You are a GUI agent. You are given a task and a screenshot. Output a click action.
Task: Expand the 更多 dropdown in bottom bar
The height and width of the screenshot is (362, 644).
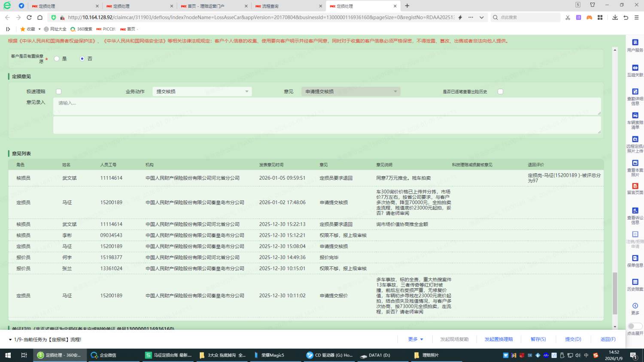pos(416,339)
